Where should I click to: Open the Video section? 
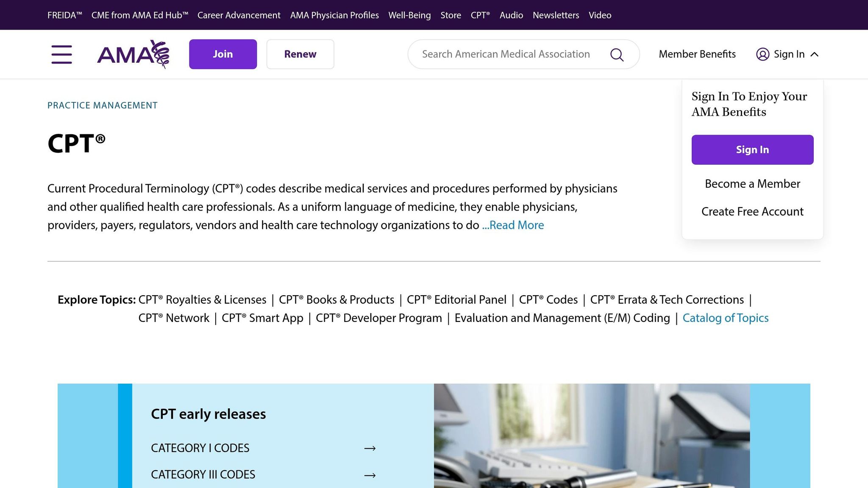pos(600,15)
